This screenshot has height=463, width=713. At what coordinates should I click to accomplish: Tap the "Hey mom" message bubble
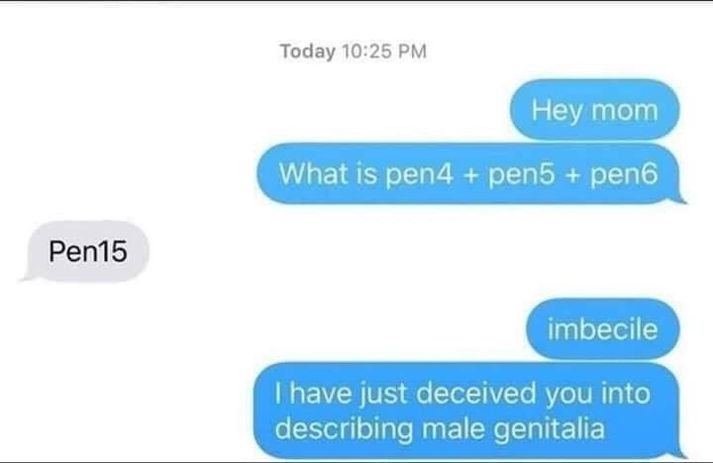click(x=595, y=110)
